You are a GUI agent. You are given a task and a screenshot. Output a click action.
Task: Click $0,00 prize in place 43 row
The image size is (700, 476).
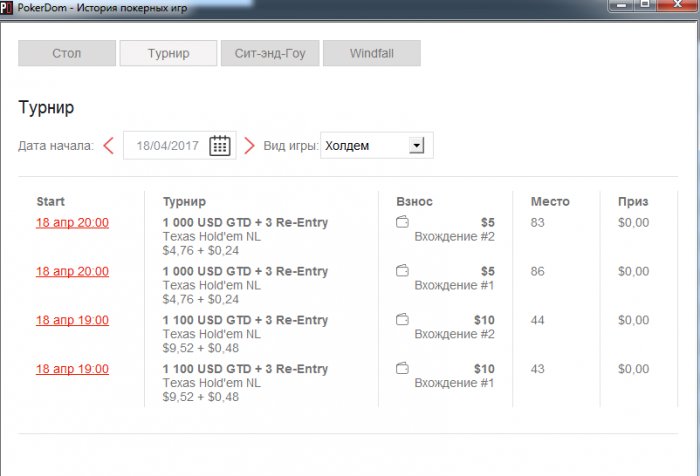[x=633, y=369]
